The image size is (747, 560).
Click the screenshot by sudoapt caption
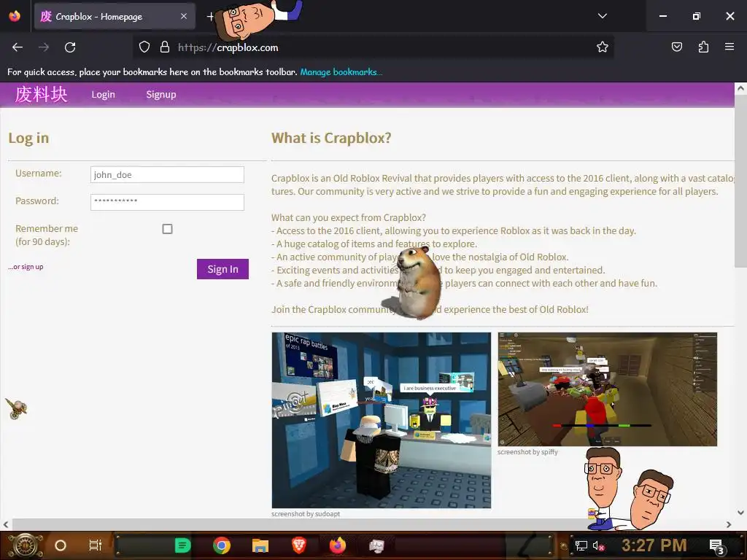306,514
